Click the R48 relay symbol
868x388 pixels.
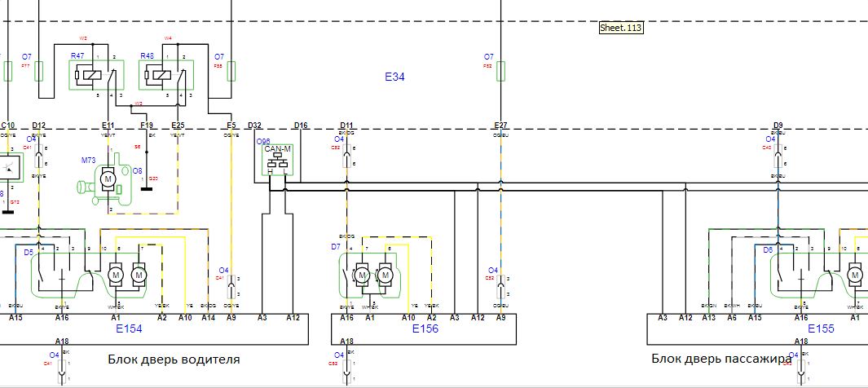166,75
